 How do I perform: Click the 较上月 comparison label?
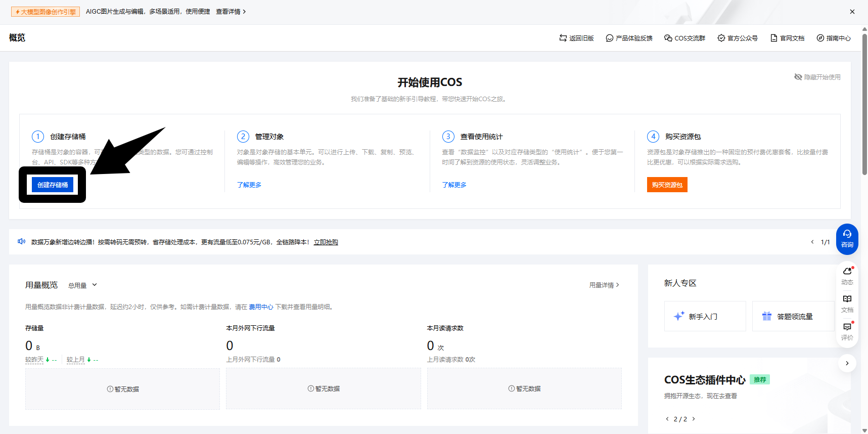coord(76,360)
